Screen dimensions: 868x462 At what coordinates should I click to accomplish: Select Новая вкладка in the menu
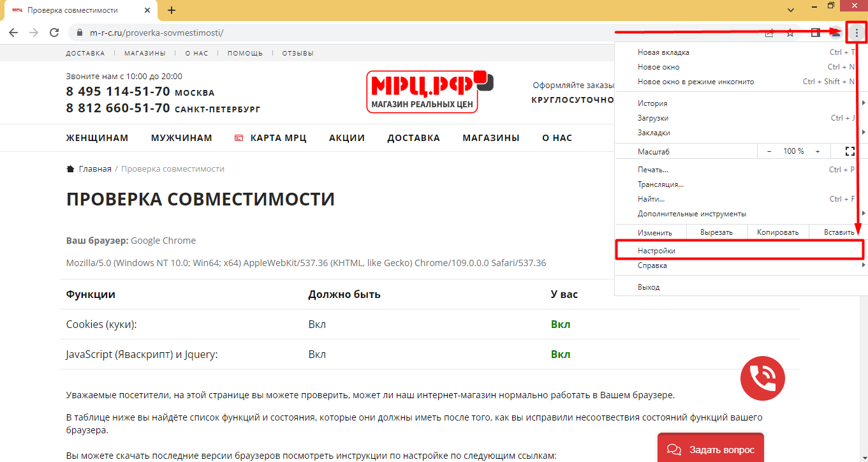pyautogui.click(x=741, y=52)
